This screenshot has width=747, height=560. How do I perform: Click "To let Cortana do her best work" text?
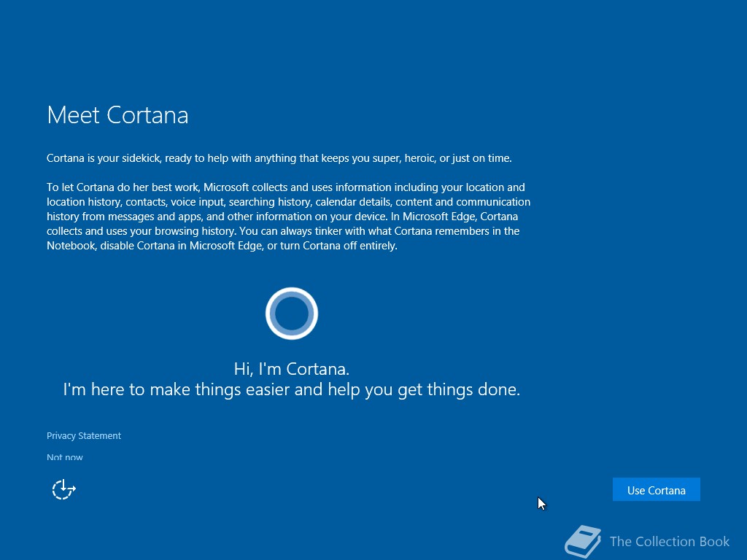pyautogui.click(x=123, y=187)
